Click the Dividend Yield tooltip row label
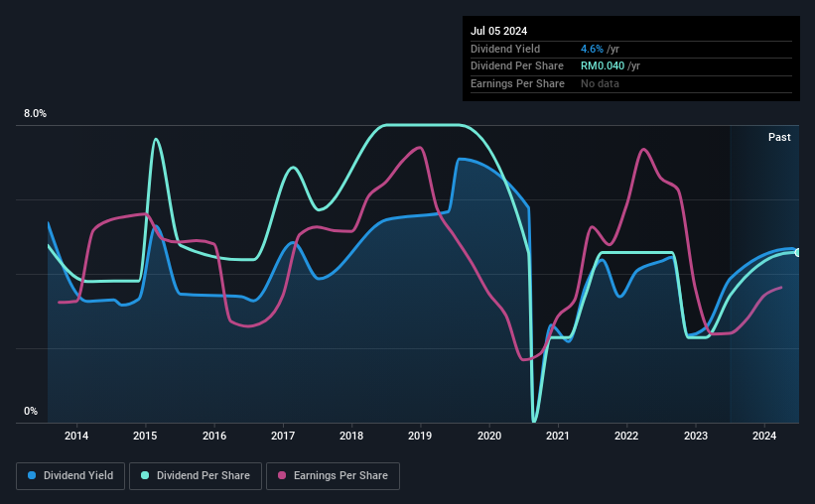The height and width of the screenshot is (504, 815). pyautogui.click(x=505, y=49)
